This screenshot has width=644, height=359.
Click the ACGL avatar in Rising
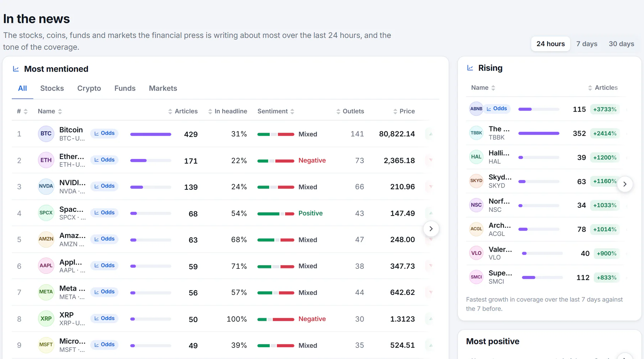(476, 229)
